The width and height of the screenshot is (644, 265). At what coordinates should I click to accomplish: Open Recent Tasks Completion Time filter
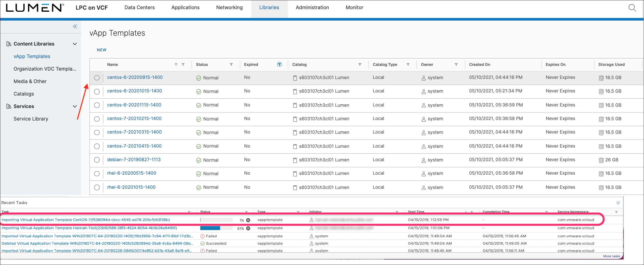tap(547, 212)
